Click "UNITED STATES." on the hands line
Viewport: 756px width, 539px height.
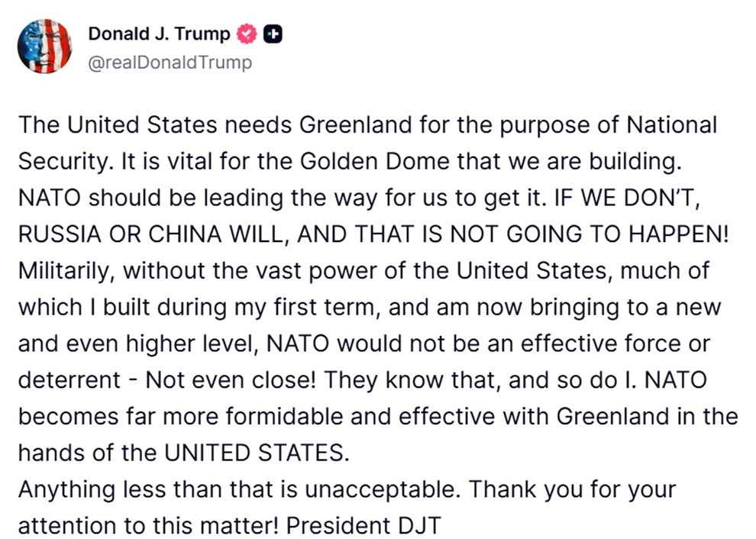(256, 451)
